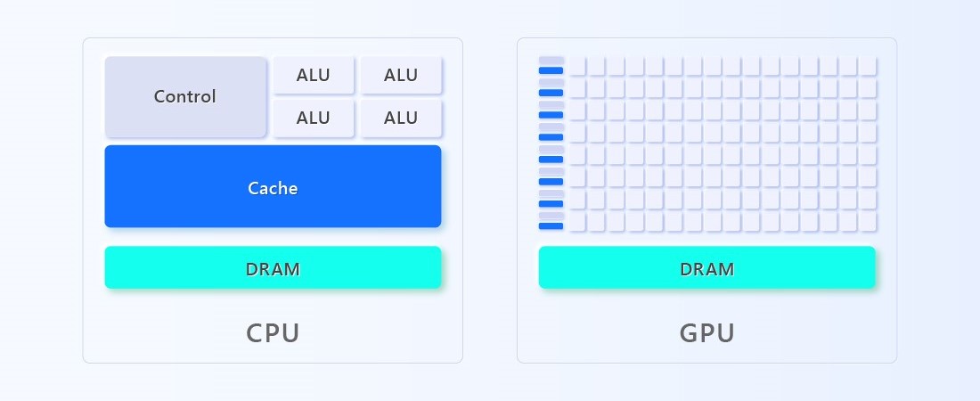Click the topmost blue bar in GPU diagram

[x=551, y=70]
